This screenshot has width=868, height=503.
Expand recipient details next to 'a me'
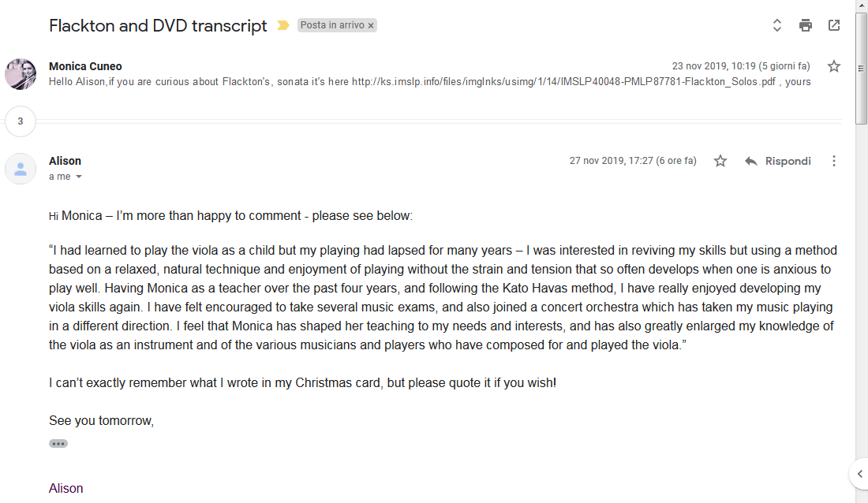coord(79,177)
